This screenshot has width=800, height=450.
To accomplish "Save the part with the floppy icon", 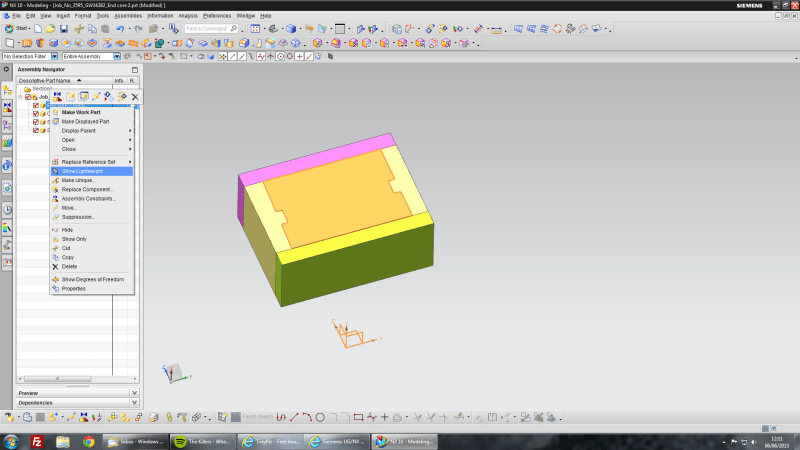I will tap(64, 29).
